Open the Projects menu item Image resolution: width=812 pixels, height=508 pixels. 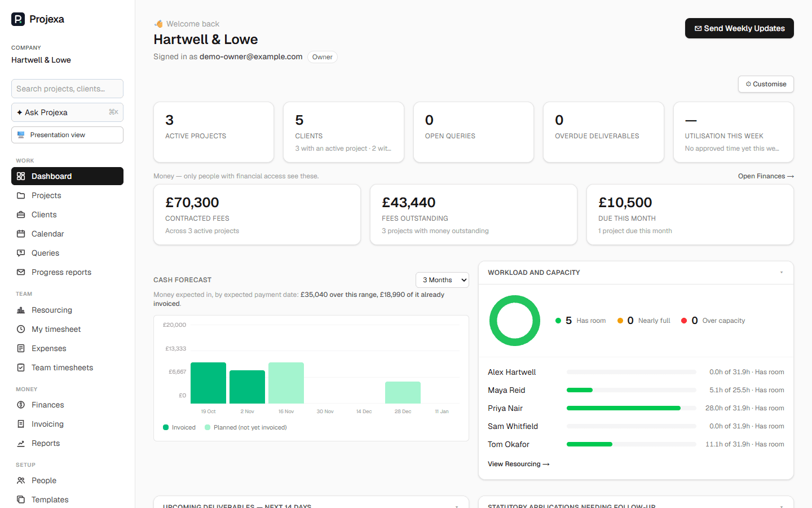coord(67,195)
